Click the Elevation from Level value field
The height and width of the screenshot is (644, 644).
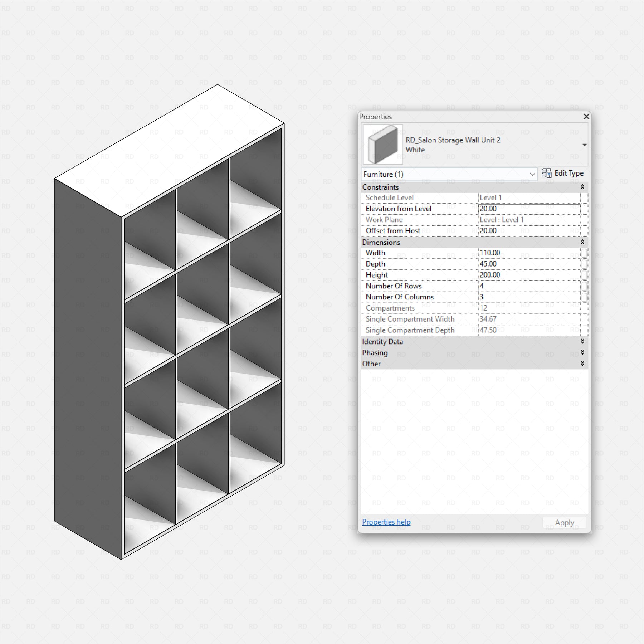pos(529,209)
